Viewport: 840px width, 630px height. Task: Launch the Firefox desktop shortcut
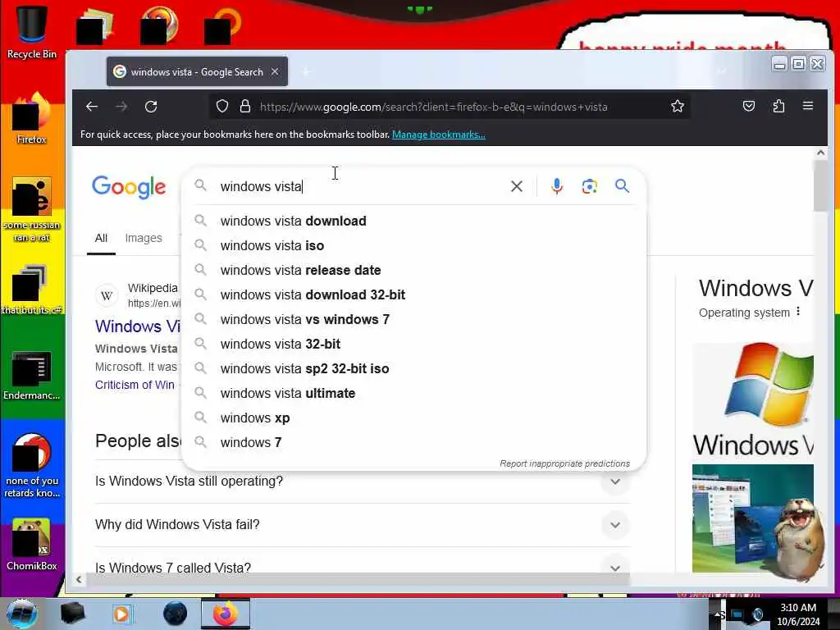32,119
